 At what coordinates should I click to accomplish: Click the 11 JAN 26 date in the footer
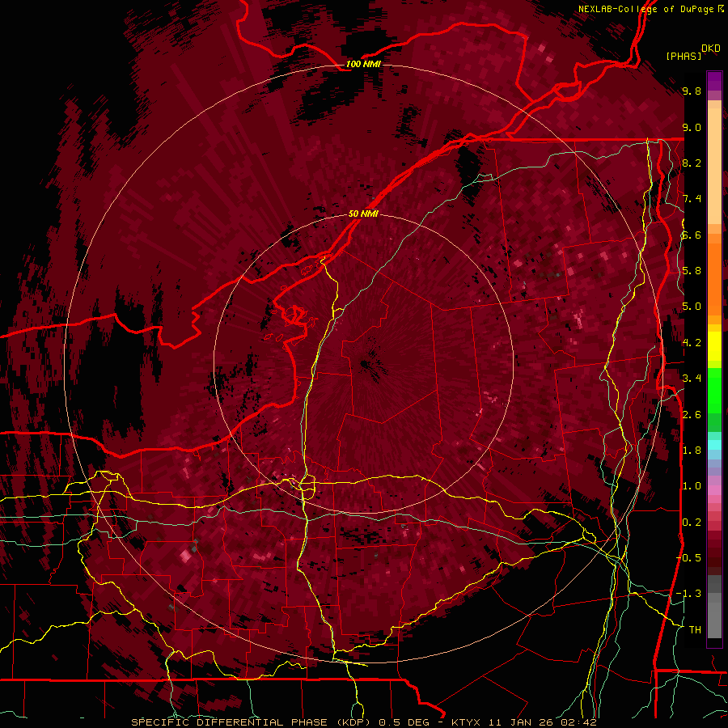[x=522, y=722]
